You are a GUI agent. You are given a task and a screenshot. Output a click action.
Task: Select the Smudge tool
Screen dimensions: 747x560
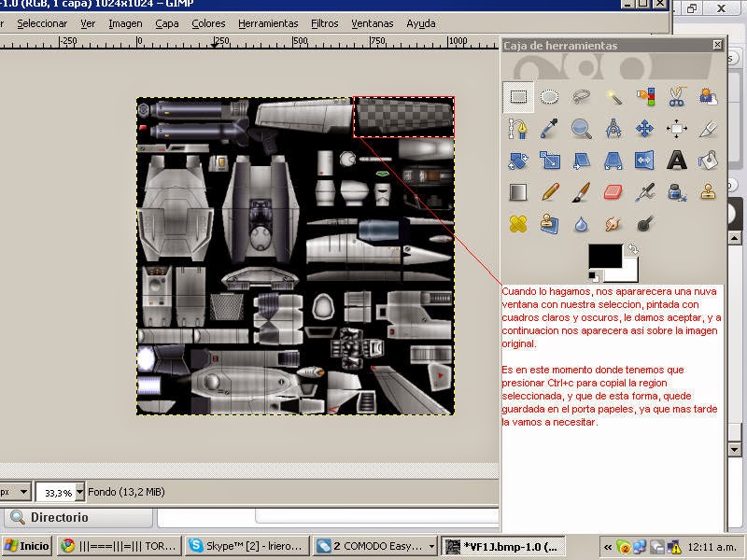point(613,224)
